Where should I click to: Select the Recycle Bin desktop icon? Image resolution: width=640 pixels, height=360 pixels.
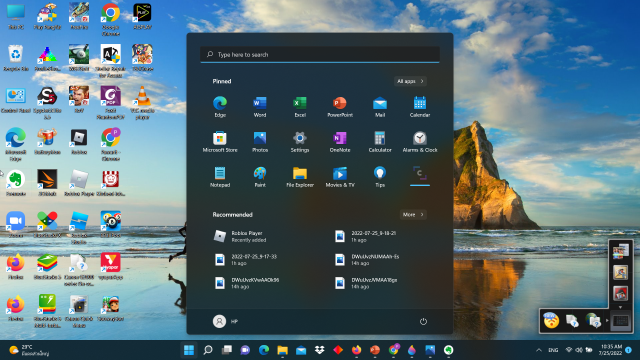pyautogui.click(x=16, y=58)
